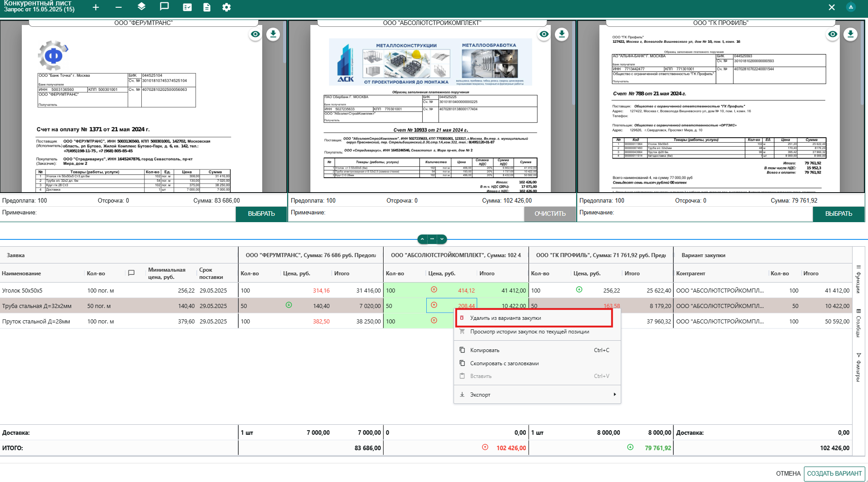The height and width of the screenshot is (482, 868).
Task: Sort by Срок поставки column header
Action: pyautogui.click(x=211, y=273)
